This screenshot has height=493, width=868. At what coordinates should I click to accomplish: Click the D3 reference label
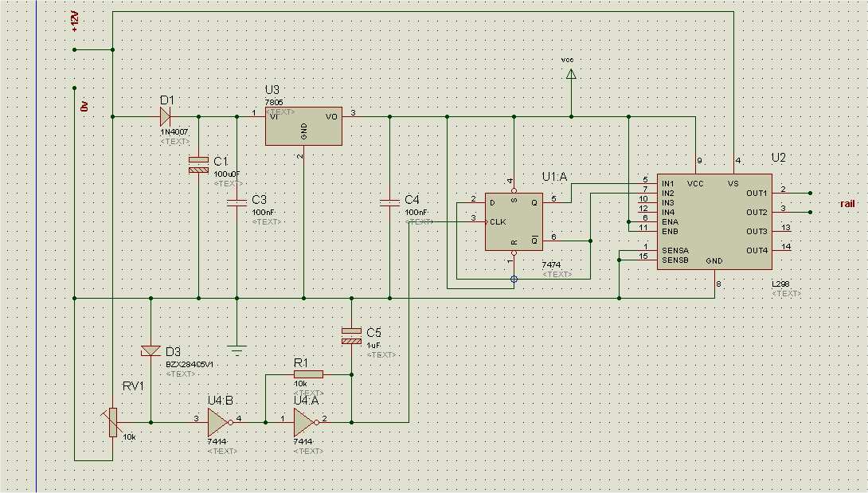click(174, 352)
